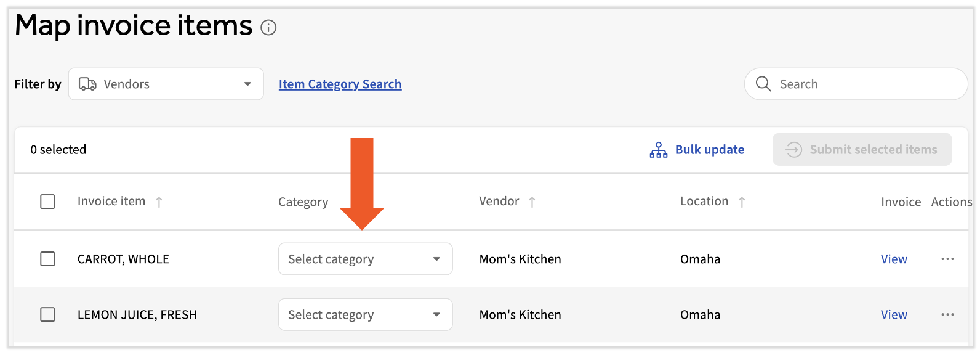The width and height of the screenshot is (980, 355).
Task: Sort by the Vendor column arrow
Action: pyautogui.click(x=533, y=202)
